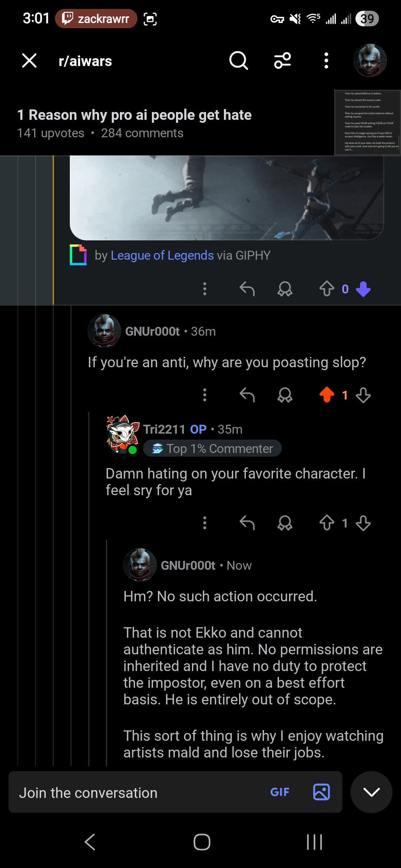The width and height of the screenshot is (401, 868).
Task: Open the post thumbnail image
Action: point(367,122)
